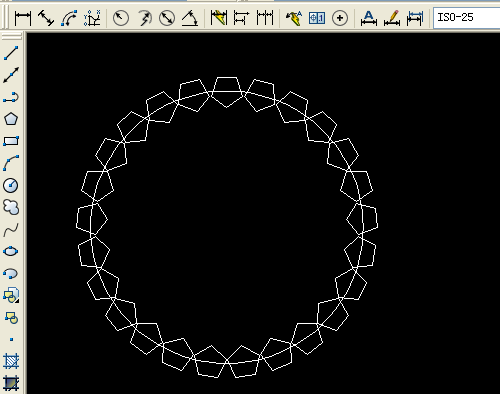Select the Circle draw tool
The height and width of the screenshot is (394, 500).
point(11,185)
